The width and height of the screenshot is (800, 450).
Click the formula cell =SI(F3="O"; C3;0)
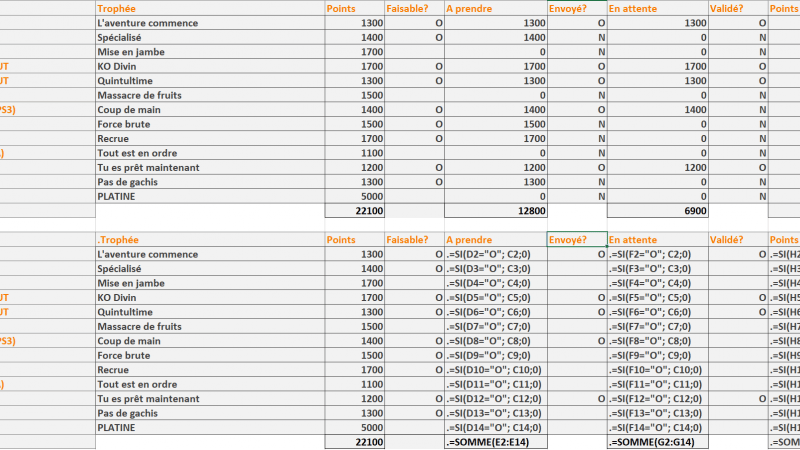point(658,268)
